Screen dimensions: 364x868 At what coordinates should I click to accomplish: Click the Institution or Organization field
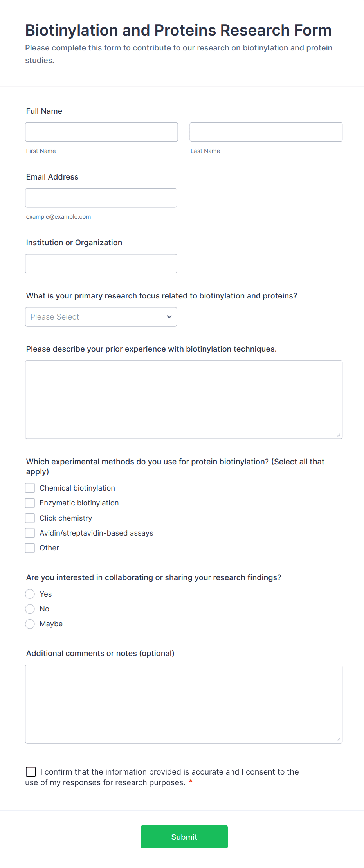[101, 264]
